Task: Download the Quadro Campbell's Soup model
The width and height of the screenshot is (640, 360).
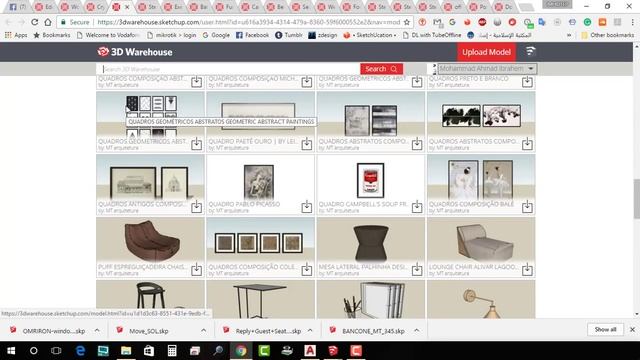Action: click(417, 207)
